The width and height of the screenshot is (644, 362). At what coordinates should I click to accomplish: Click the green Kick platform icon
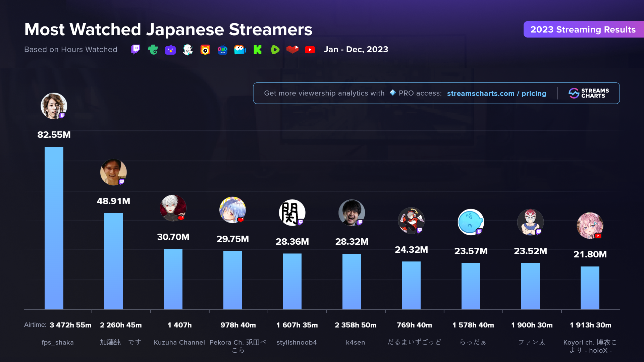click(x=258, y=50)
